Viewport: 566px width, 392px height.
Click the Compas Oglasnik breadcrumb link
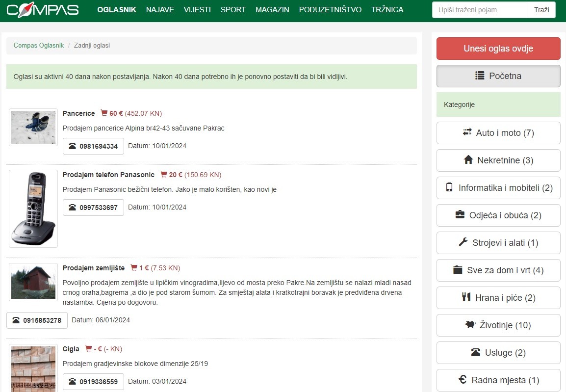(39, 46)
